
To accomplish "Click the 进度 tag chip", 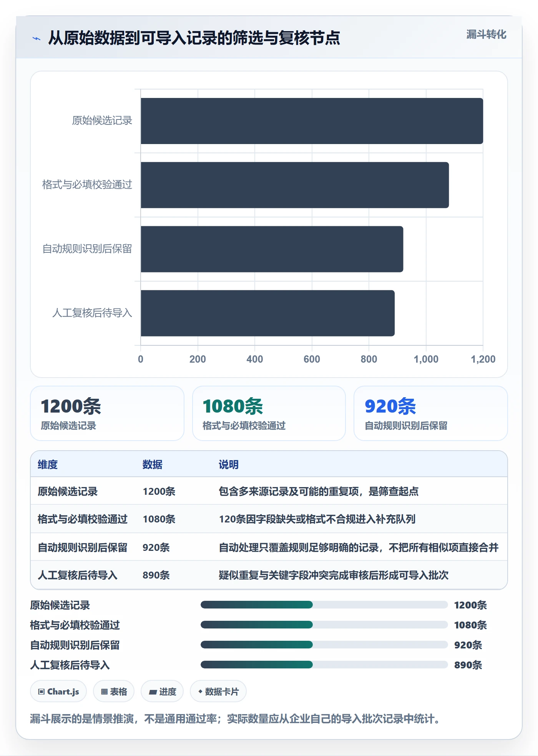I will click(x=162, y=691).
